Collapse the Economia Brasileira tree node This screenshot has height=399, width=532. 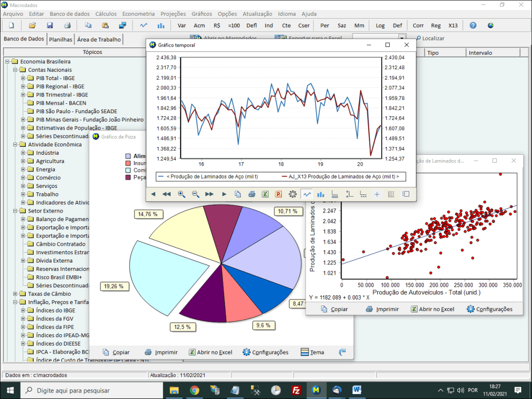pyautogui.click(x=7, y=61)
